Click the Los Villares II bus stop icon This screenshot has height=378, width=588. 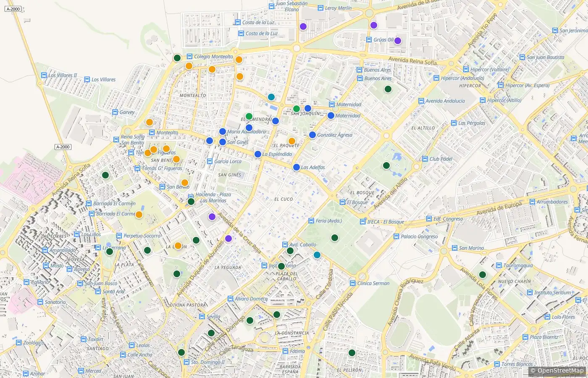(44, 76)
